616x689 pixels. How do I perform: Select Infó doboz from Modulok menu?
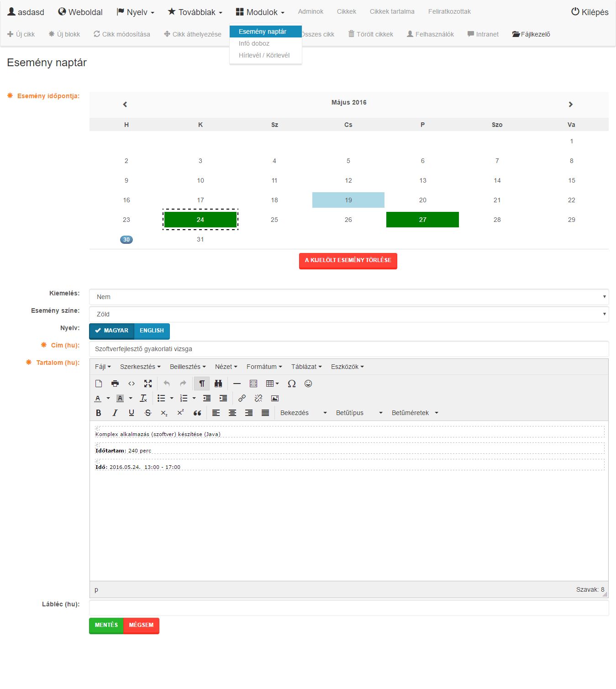tap(254, 43)
